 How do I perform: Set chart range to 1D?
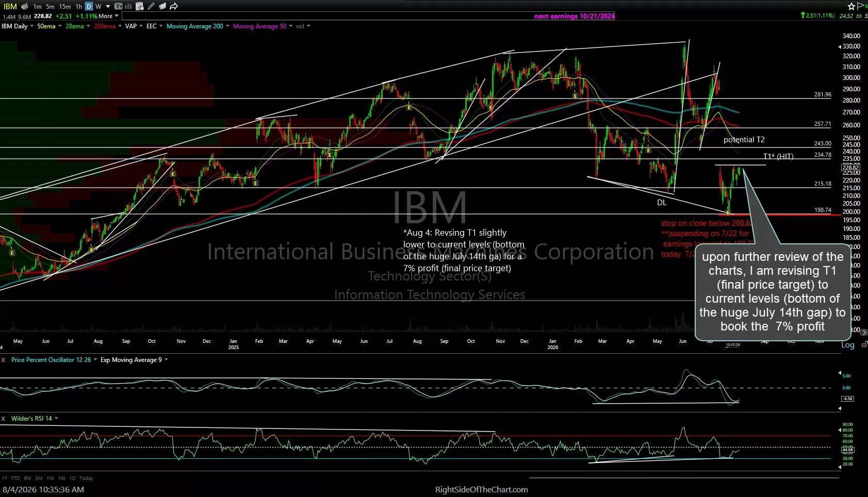pyautogui.click(x=72, y=478)
